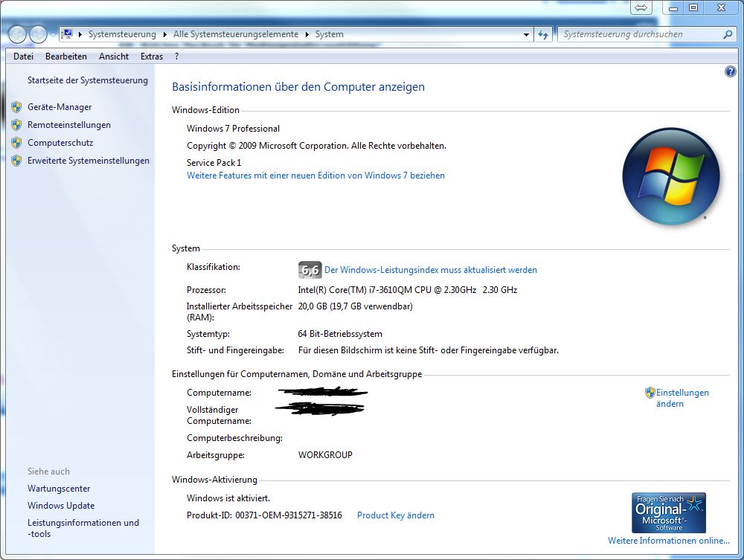This screenshot has width=744, height=560.
Task: Click the Basisinformationen über den Computer heading
Action: (x=298, y=87)
